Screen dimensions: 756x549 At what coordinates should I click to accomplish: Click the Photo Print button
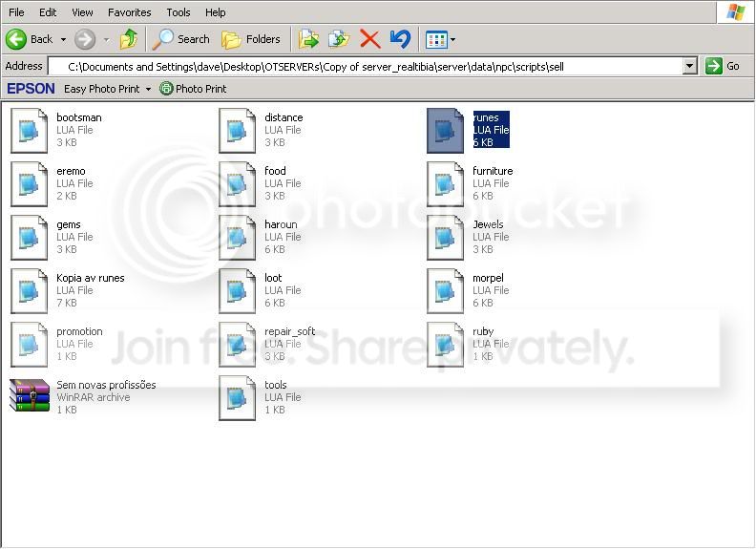[194, 89]
